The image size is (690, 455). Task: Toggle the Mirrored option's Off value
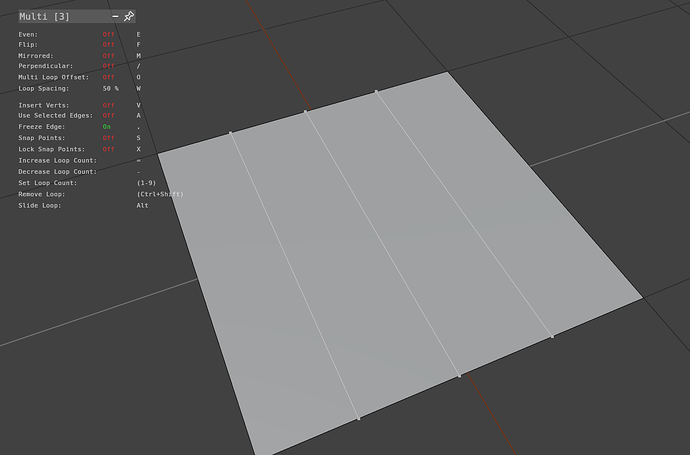[108, 56]
